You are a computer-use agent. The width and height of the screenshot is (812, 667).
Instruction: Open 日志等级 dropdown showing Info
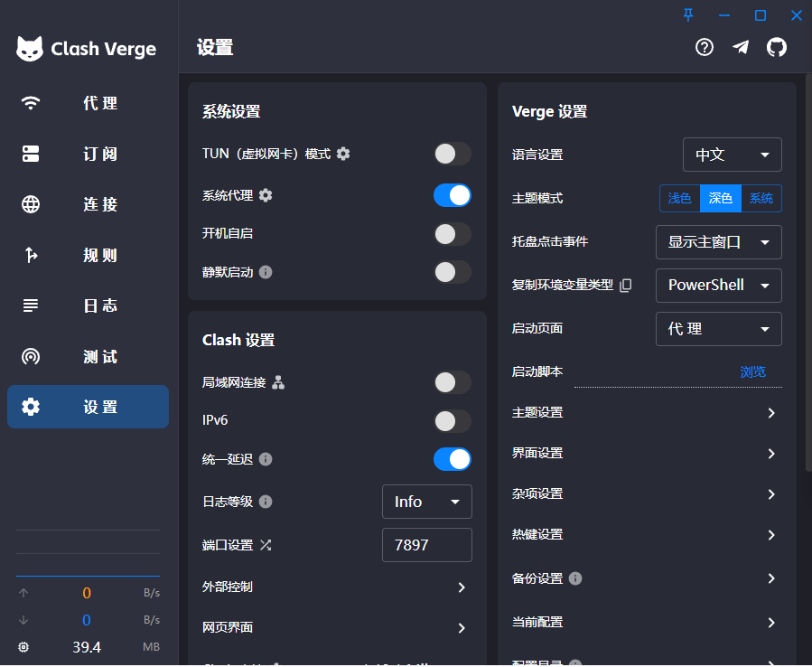click(x=427, y=503)
